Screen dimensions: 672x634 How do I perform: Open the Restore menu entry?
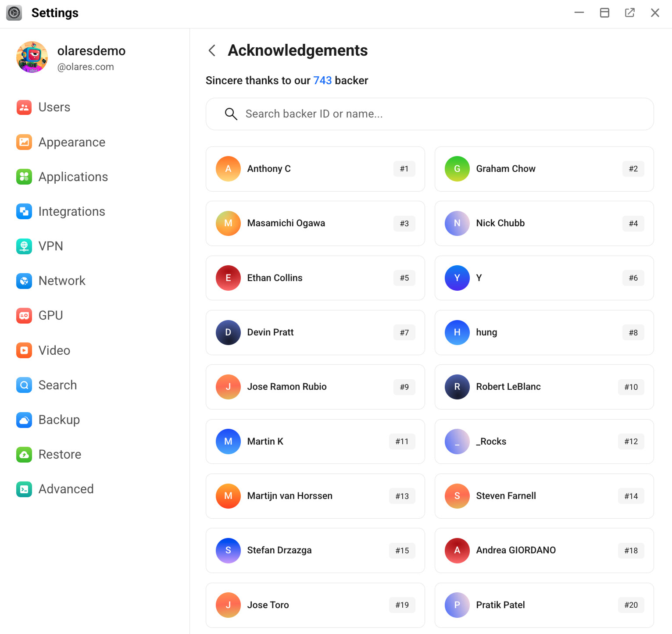(x=60, y=454)
